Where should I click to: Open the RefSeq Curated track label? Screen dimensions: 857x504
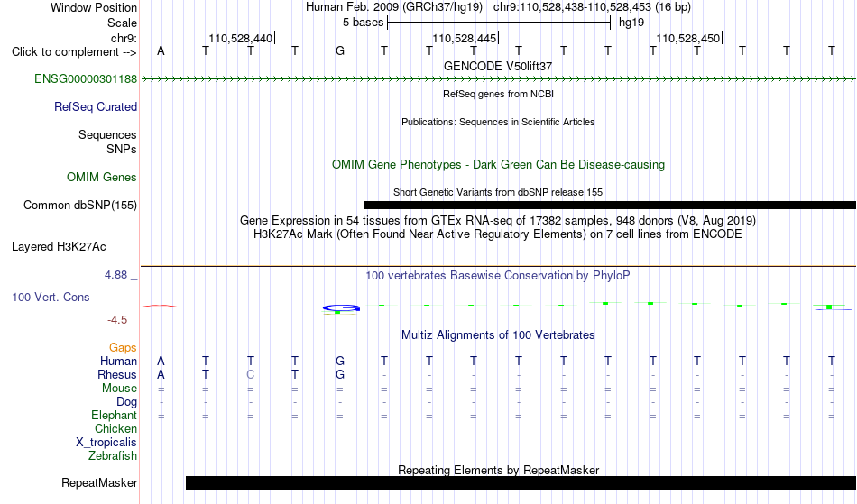point(96,107)
